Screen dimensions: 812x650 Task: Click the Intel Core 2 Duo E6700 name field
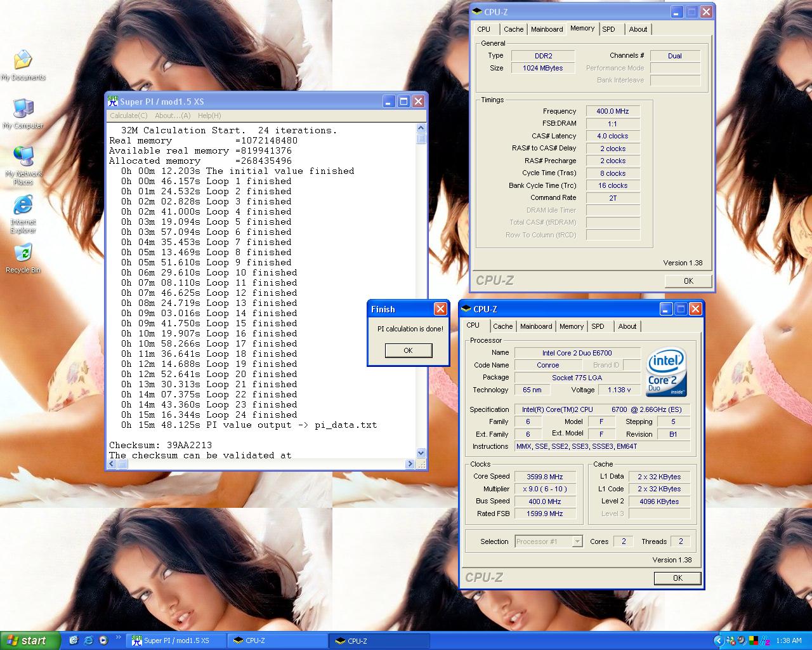(x=577, y=353)
